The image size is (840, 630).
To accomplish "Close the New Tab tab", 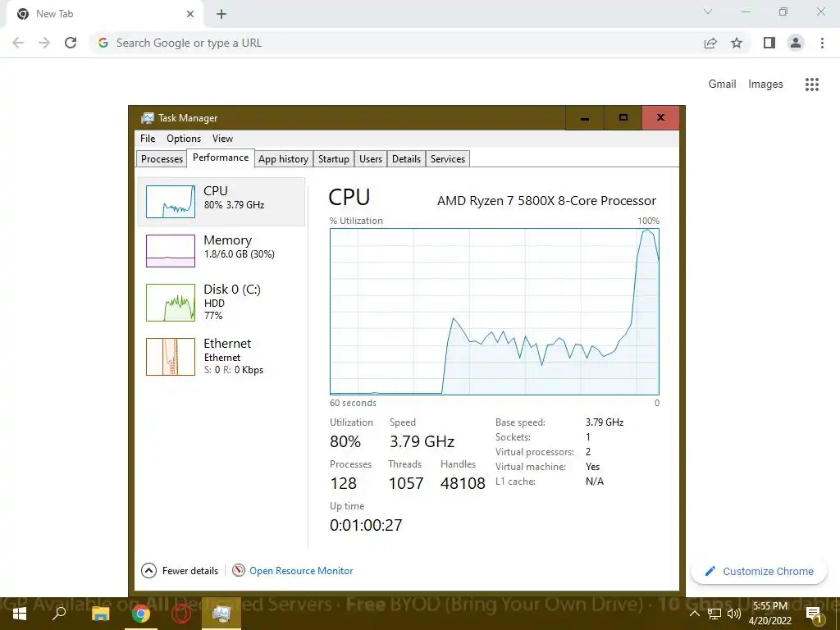I will 190,14.
